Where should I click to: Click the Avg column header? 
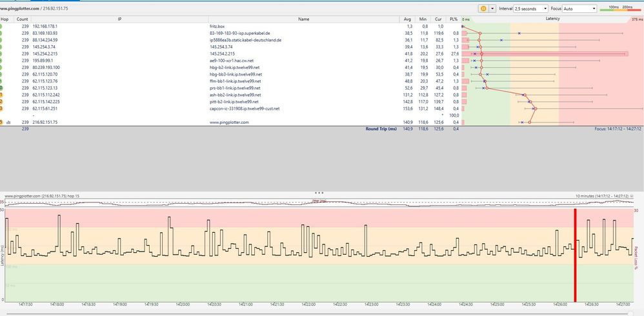pos(407,19)
